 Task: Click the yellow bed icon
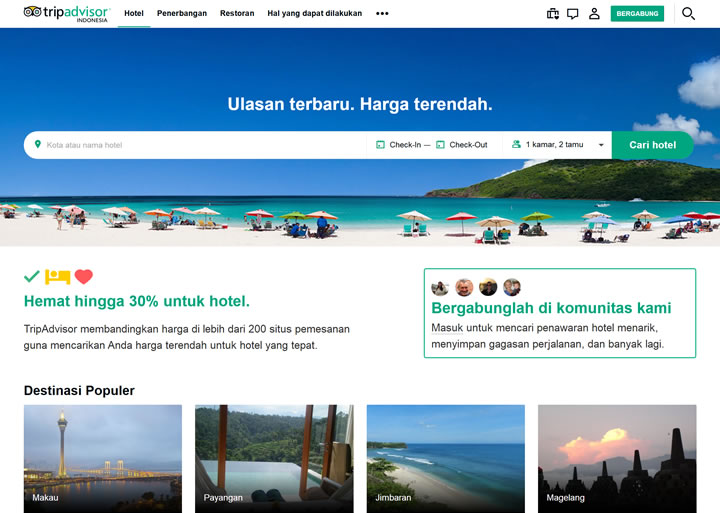click(57, 277)
